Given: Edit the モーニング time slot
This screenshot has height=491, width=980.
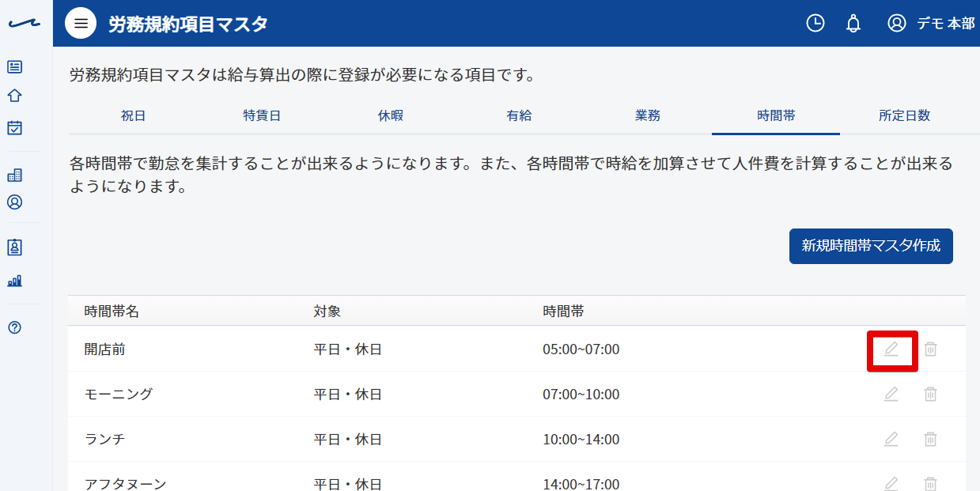Looking at the screenshot, I should click(x=891, y=394).
